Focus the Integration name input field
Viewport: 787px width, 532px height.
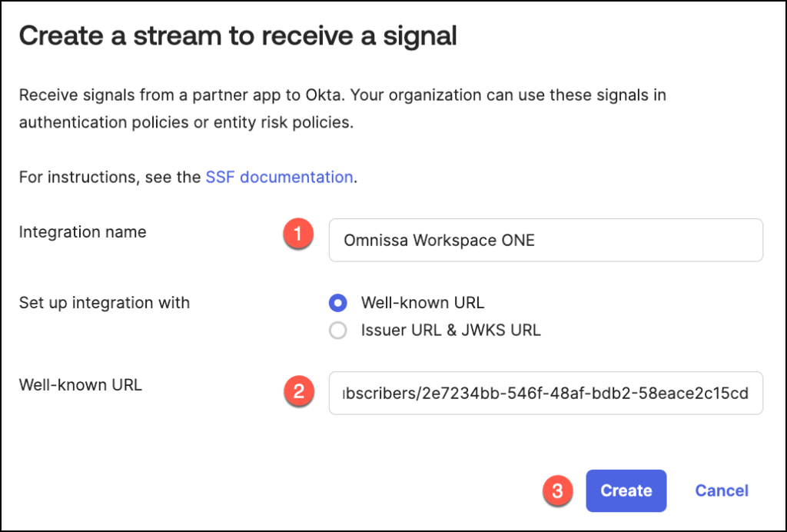coord(546,240)
